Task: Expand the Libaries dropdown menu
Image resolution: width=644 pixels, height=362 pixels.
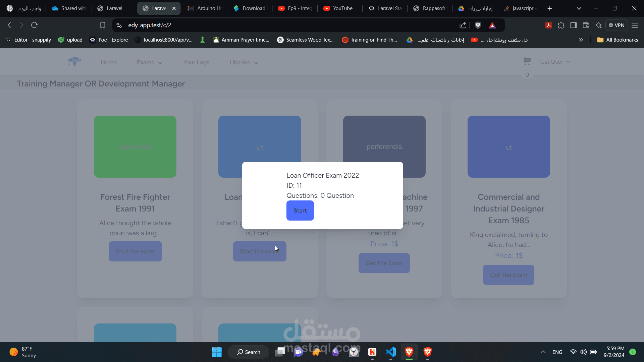Action: (244, 63)
